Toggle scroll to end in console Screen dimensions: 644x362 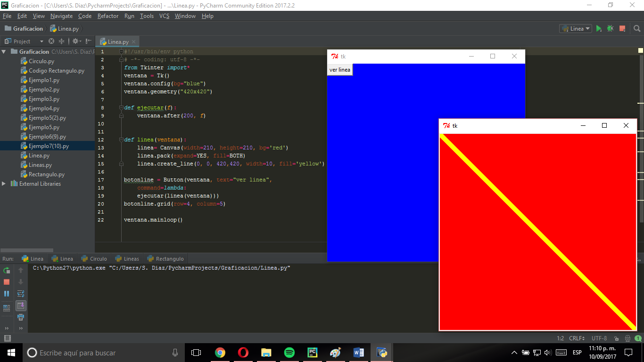point(21,305)
